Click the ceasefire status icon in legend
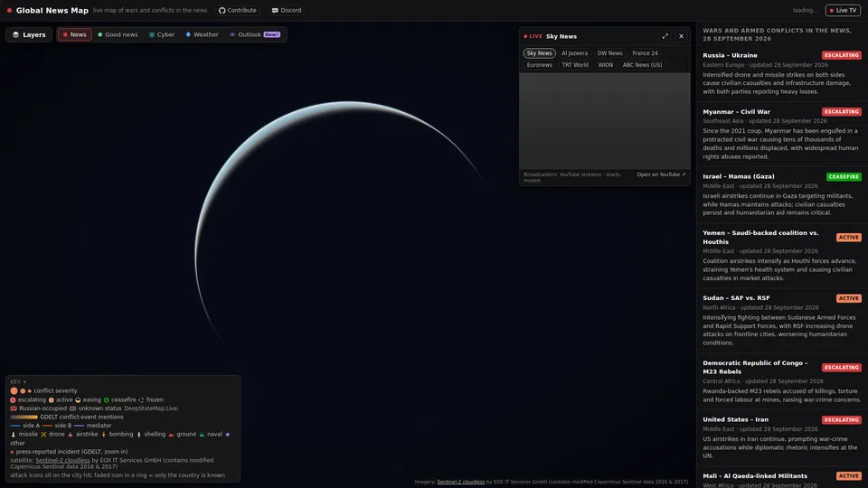The image size is (868, 488). pos(107,400)
